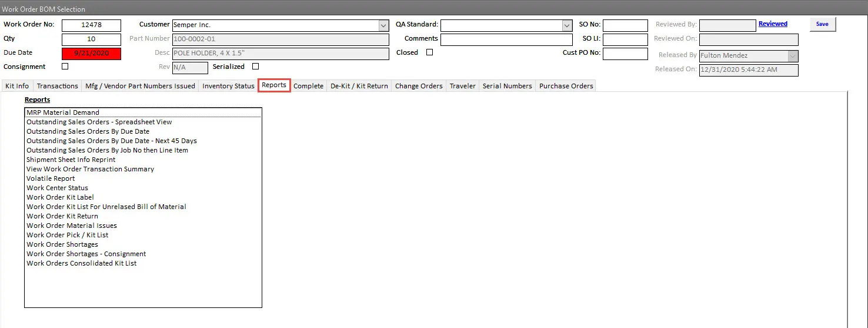Image resolution: width=868 pixels, height=328 pixels.
Task: Switch to the Kit Info tab
Action: point(17,86)
